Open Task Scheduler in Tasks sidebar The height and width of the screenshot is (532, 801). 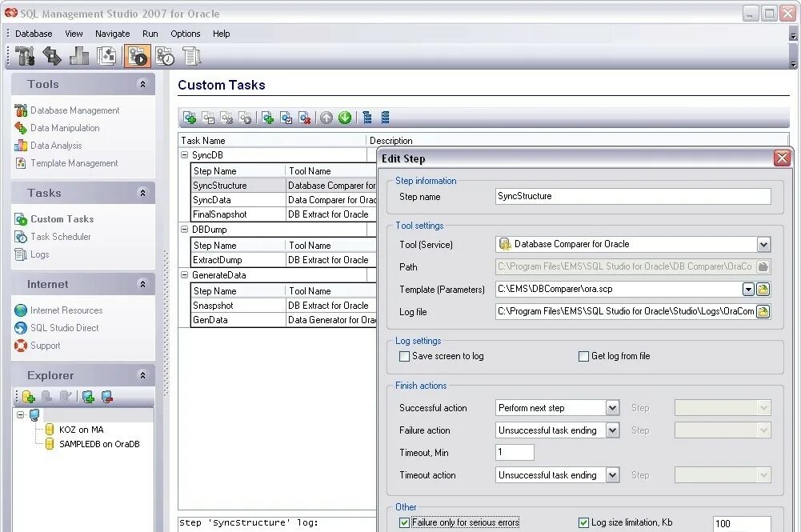coord(53,237)
